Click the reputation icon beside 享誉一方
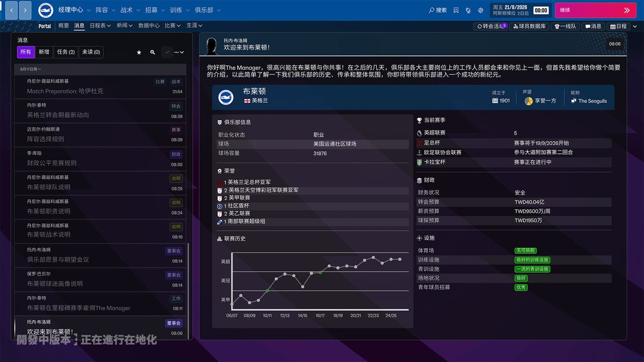The image size is (644, 362). click(529, 101)
